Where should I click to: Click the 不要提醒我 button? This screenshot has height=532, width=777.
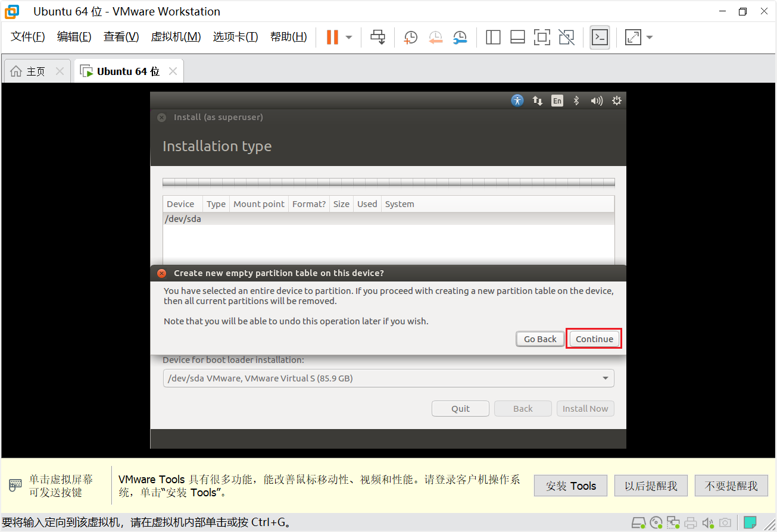(731, 486)
